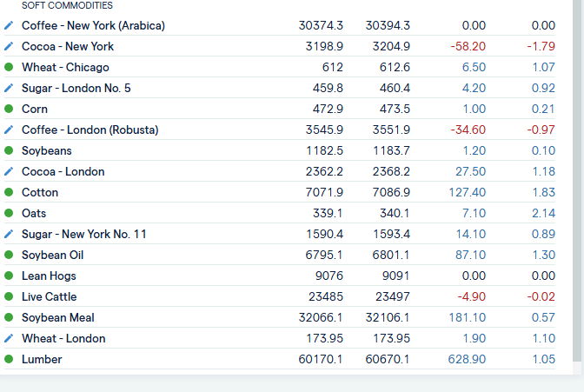Click green status dot beside Cotton
Screen dimensions: 584x392
tap(9, 192)
